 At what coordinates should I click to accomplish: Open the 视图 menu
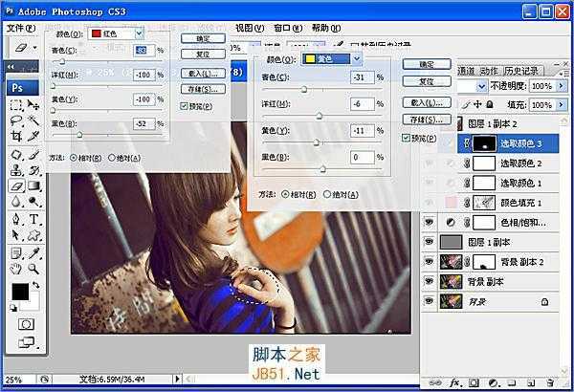[x=250, y=28]
